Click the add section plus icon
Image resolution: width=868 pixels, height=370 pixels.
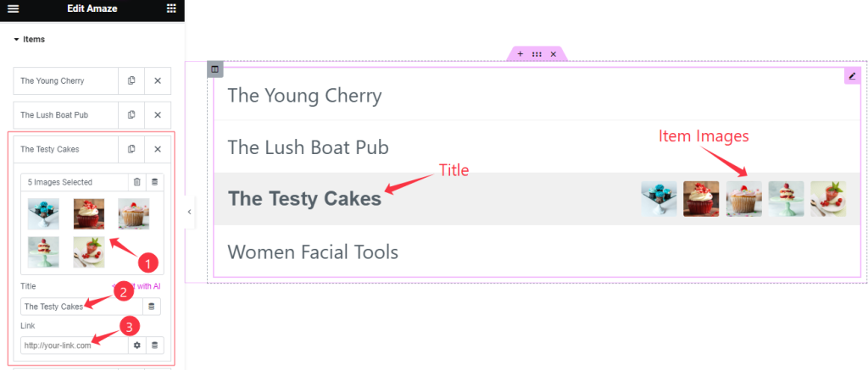coord(520,54)
